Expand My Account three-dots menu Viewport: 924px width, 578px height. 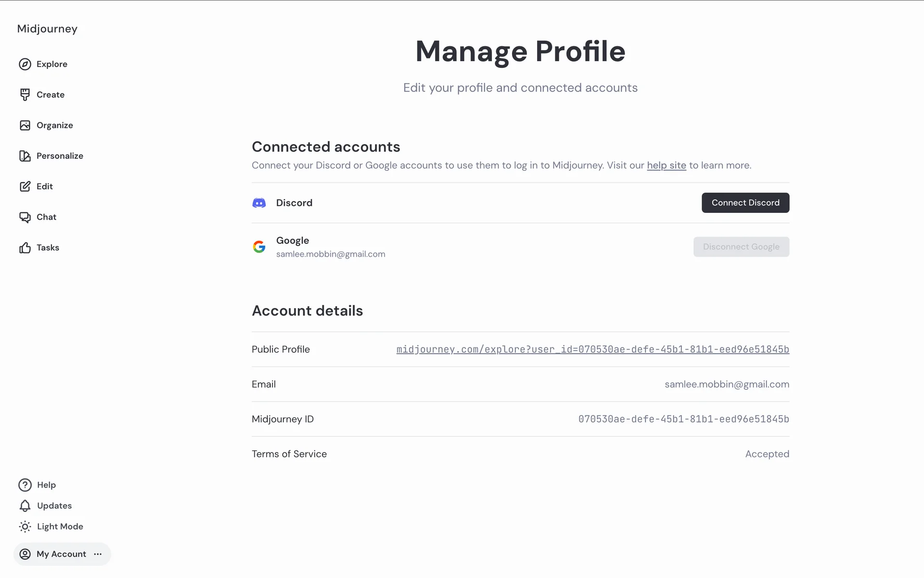pyautogui.click(x=98, y=554)
